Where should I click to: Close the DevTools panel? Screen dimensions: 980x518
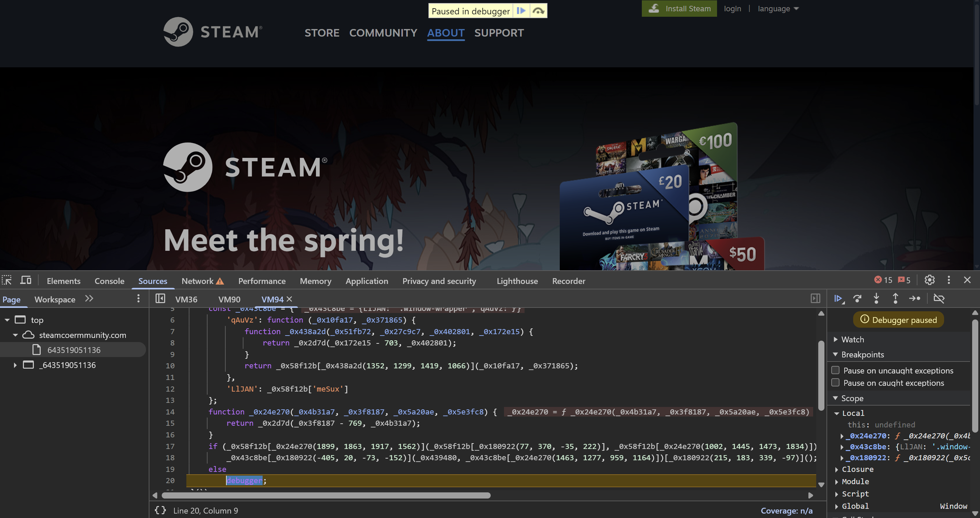967,280
